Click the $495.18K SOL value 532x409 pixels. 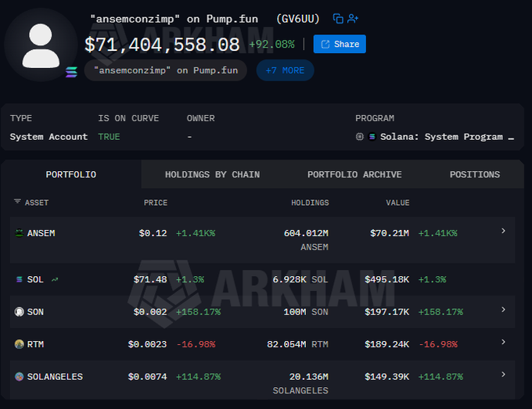coord(386,279)
